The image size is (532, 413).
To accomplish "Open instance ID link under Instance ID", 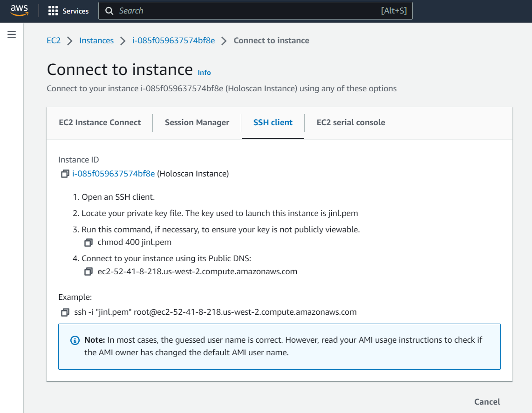I will pos(113,174).
